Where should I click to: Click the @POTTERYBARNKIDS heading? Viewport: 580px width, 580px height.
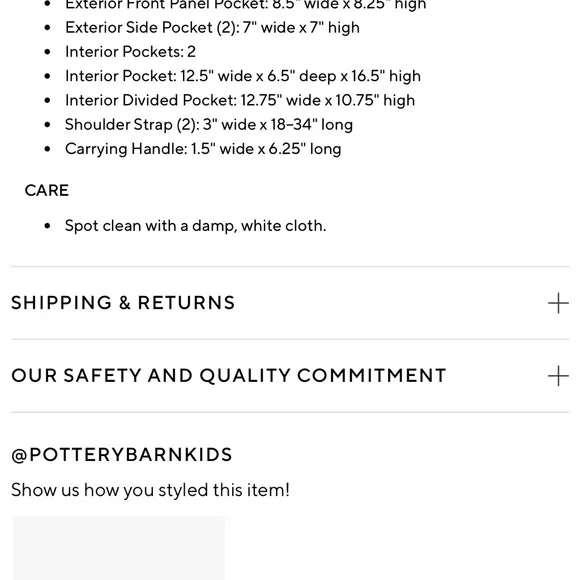pyautogui.click(x=122, y=455)
